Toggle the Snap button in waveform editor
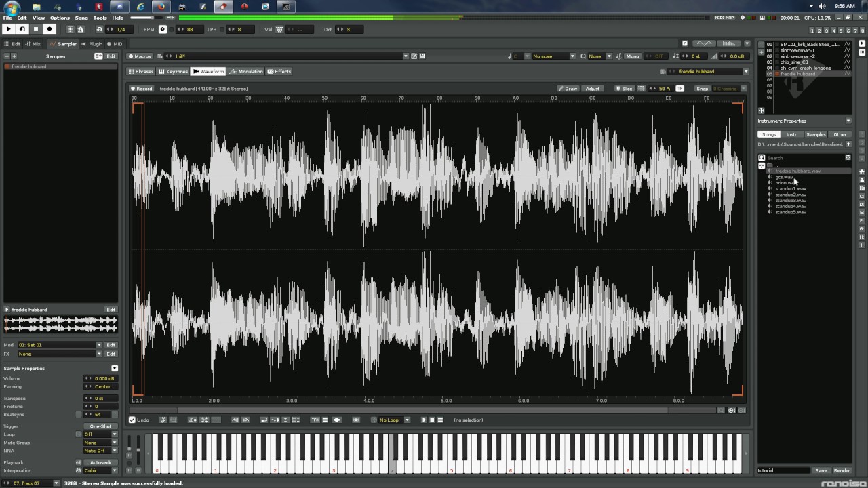Image resolution: width=868 pixels, height=488 pixels. tap(702, 89)
